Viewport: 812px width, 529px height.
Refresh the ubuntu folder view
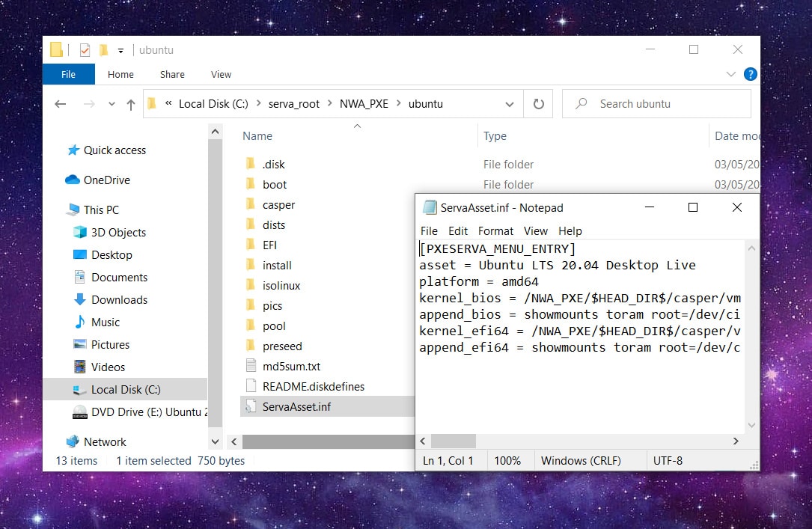[539, 104]
